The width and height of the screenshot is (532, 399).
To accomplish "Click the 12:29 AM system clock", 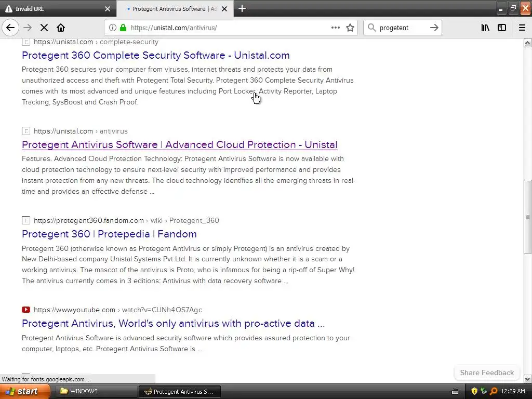I will (x=513, y=392).
